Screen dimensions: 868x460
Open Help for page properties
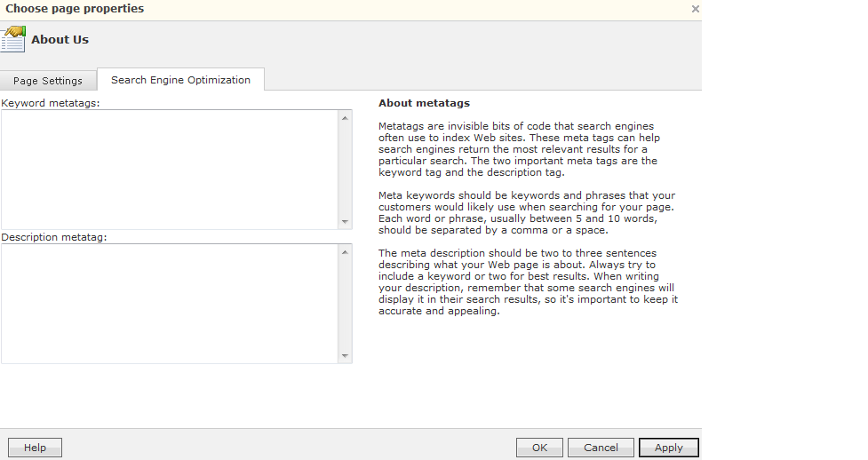35,448
